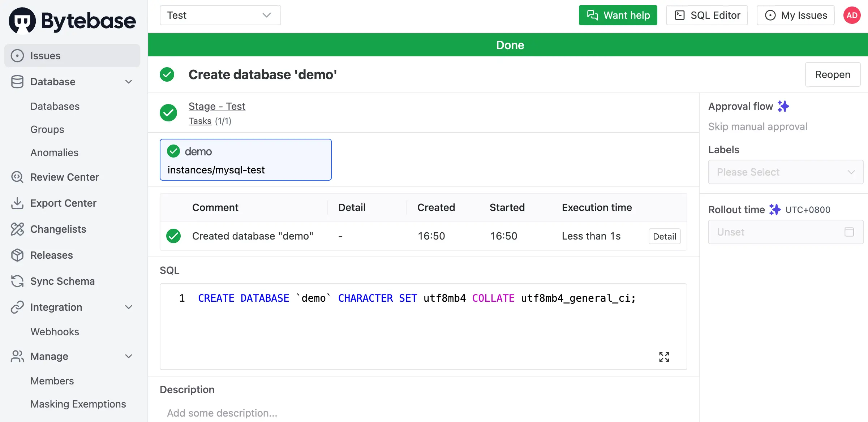Click the Execution time column header

point(597,207)
